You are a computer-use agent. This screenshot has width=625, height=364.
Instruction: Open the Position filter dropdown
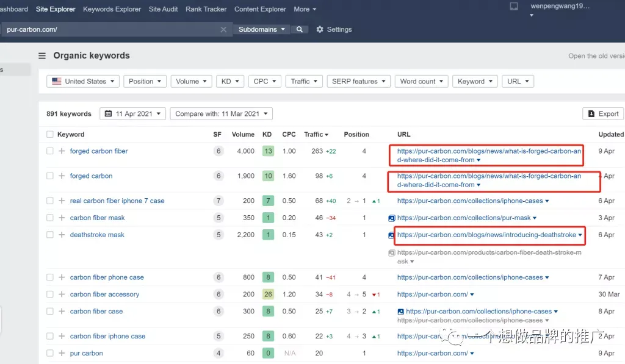(145, 81)
